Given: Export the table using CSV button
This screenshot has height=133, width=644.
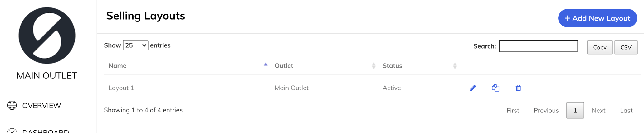Looking at the screenshot, I should coord(626,47).
